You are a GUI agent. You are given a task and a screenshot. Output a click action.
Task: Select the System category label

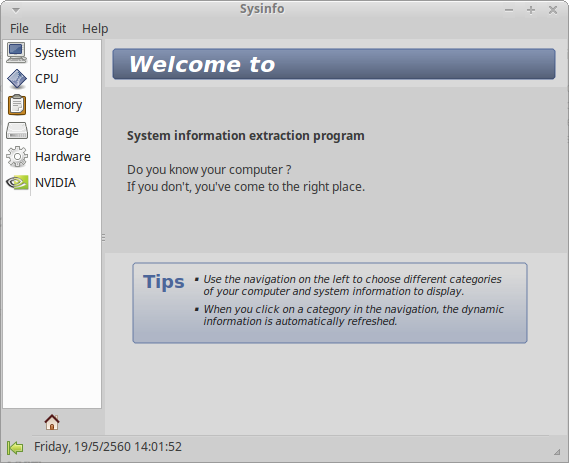coord(56,53)
